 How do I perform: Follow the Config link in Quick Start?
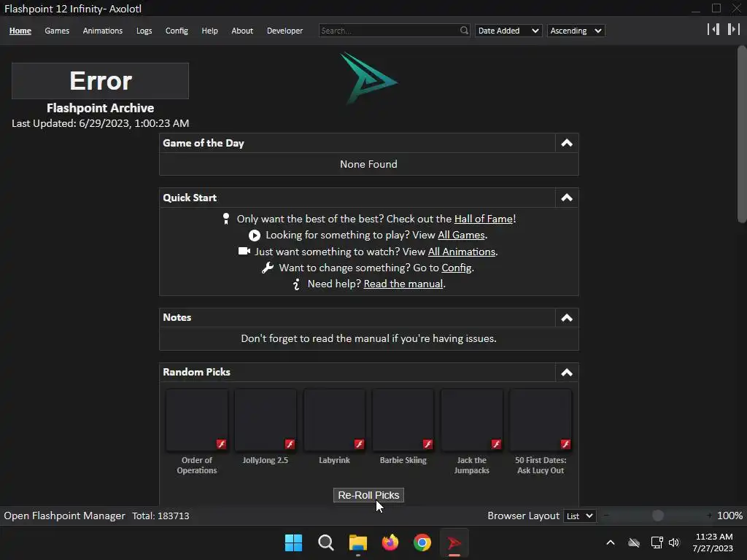coord(457,268)
